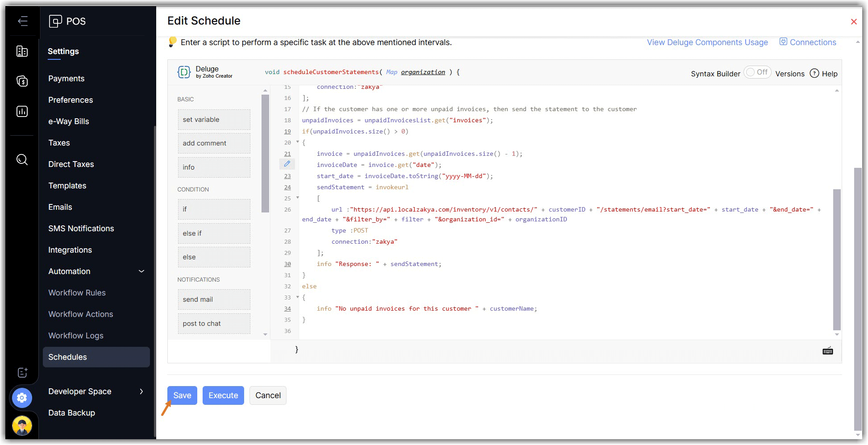868x445 pixels.
Task: Expand the Developer Space submenu
Action: pyautogui.click(x=141, y=391)
